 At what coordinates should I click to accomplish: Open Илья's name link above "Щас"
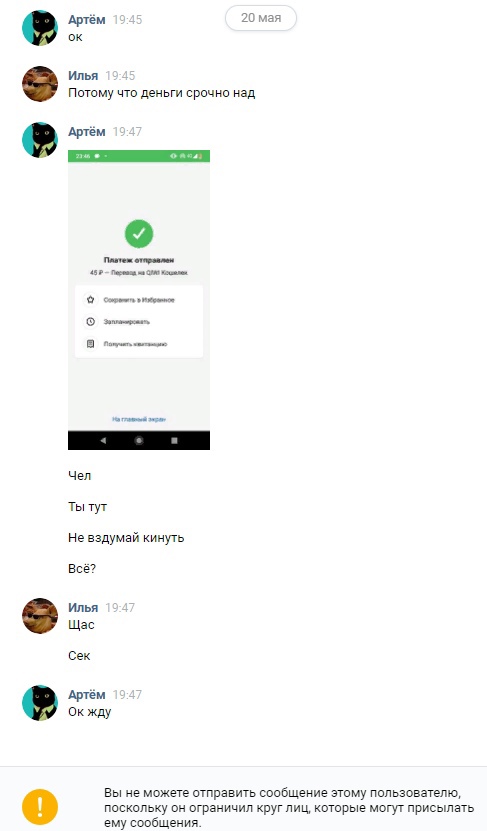(83, 608)
